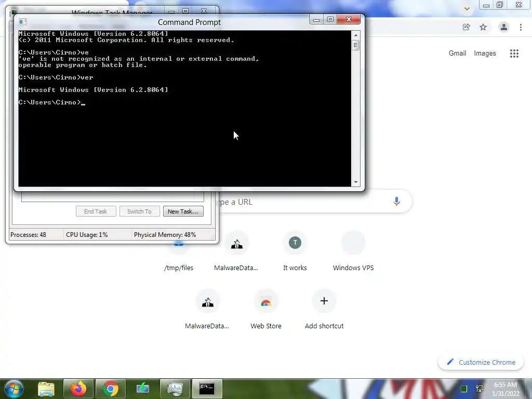Open the Web Store shortcut
This screenshot has width=532, height=399.
coord(265,310)
